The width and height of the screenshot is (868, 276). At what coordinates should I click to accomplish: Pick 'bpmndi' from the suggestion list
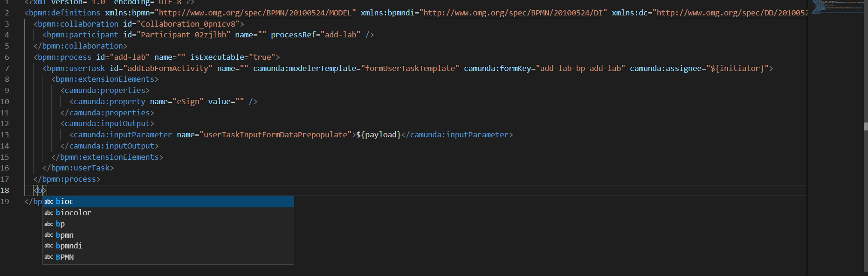pyautogui.click(x=168, y=246)
